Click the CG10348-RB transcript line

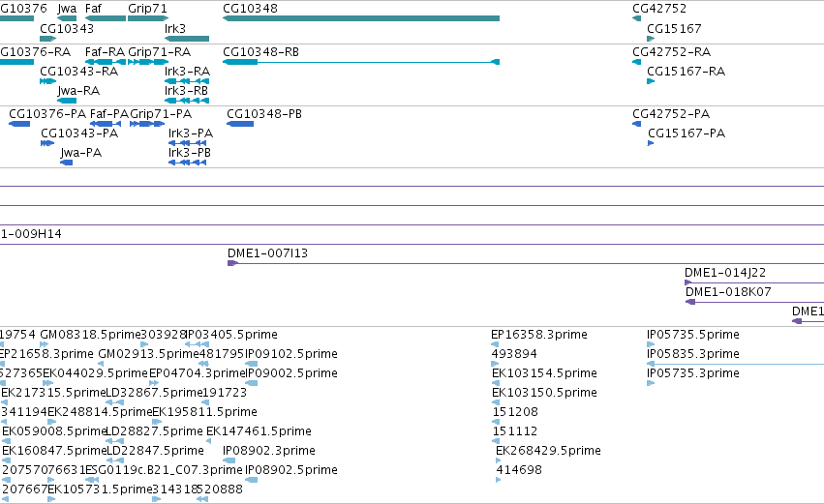tap(361, 62)
